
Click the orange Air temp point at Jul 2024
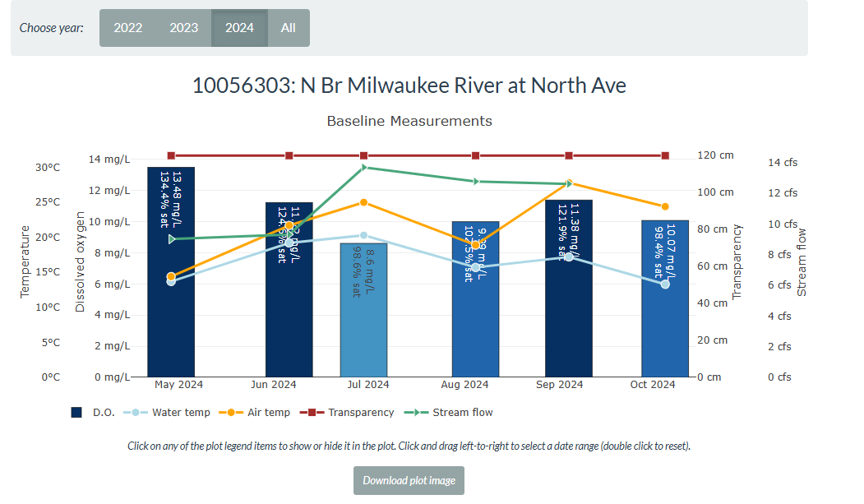363,201
